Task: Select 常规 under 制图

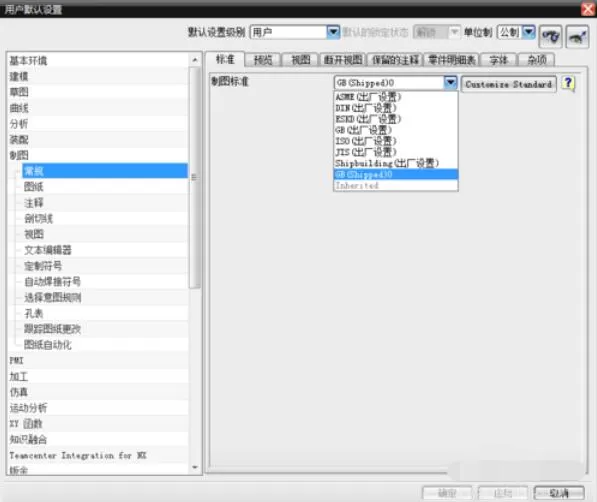Action: click(x=105, y=171)
